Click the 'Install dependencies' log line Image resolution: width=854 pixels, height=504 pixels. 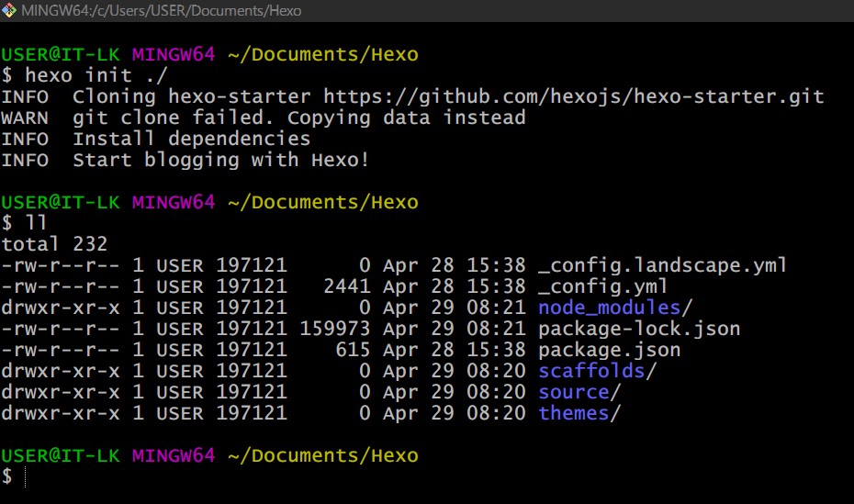[191, 139]
